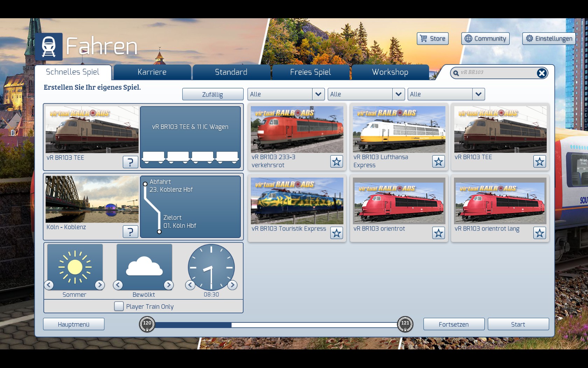
Task: Click the Abfahrt 23. Koblenz Hbf route panel
Action: click(190, 207)
